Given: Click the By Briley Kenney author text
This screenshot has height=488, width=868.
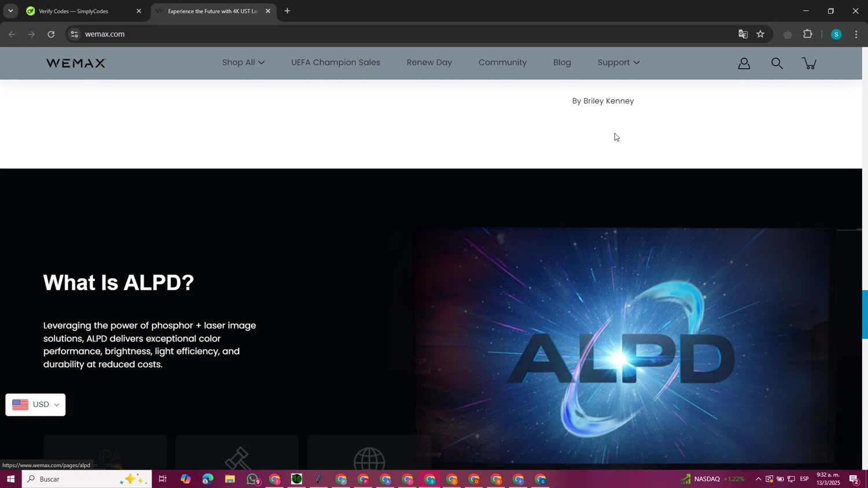Looking at the screenshot, I should pyautogui.click(x=603, y=101).
